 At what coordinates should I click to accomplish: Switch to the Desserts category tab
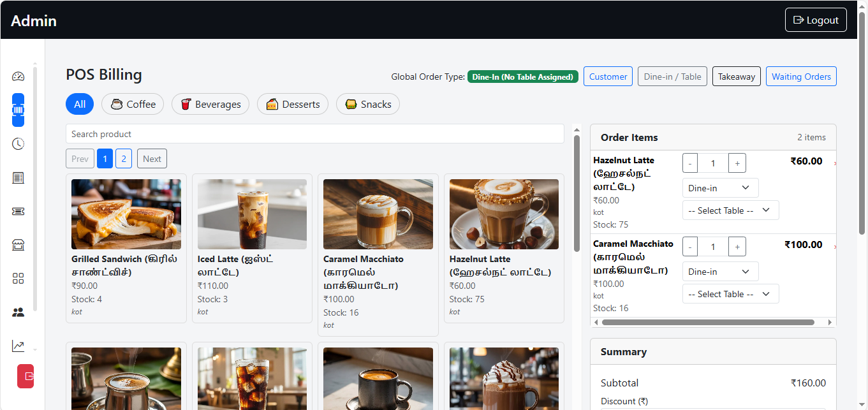pos(293,104)
